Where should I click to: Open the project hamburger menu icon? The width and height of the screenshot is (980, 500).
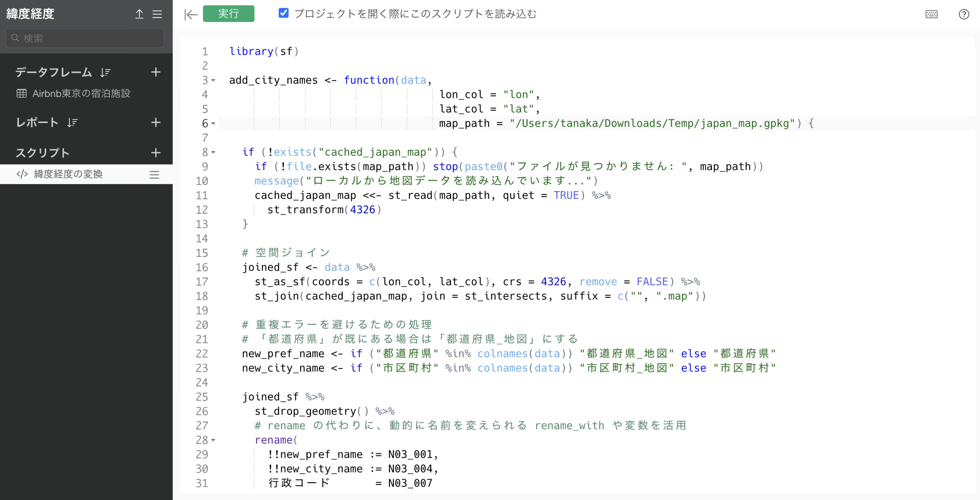pyautogui.click(x=157, y=14)
